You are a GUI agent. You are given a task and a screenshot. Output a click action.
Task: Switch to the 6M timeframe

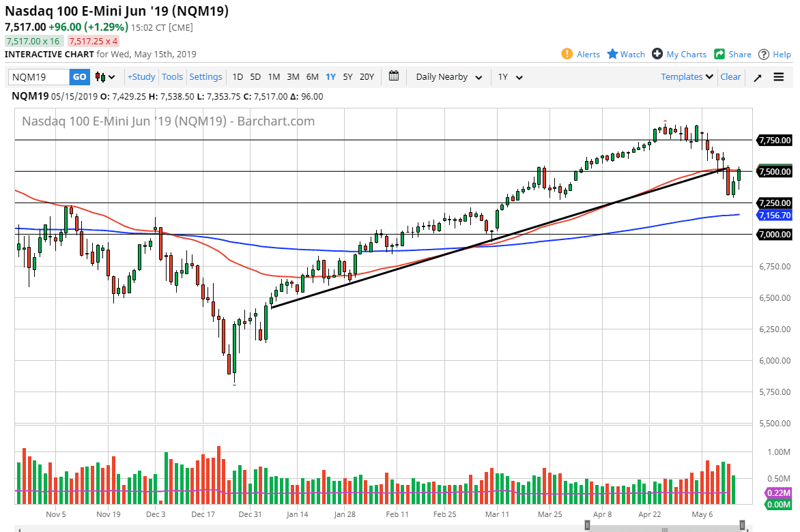coord(312,77)
